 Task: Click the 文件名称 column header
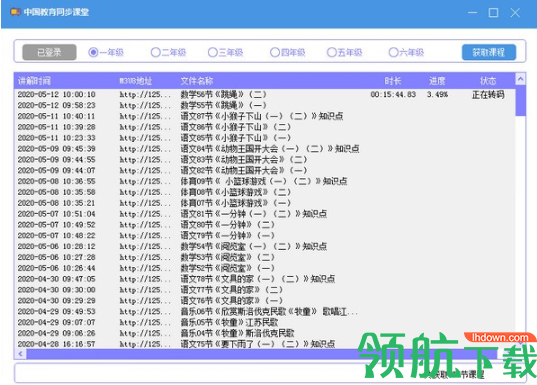197,81
